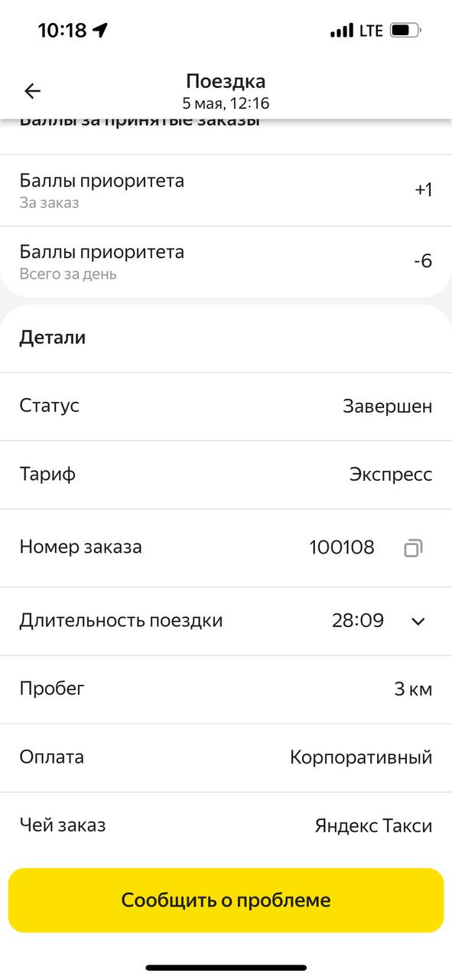The image size is (452, 980).
Task: Tap the back arrow icon
Action: tap(32, 91)
